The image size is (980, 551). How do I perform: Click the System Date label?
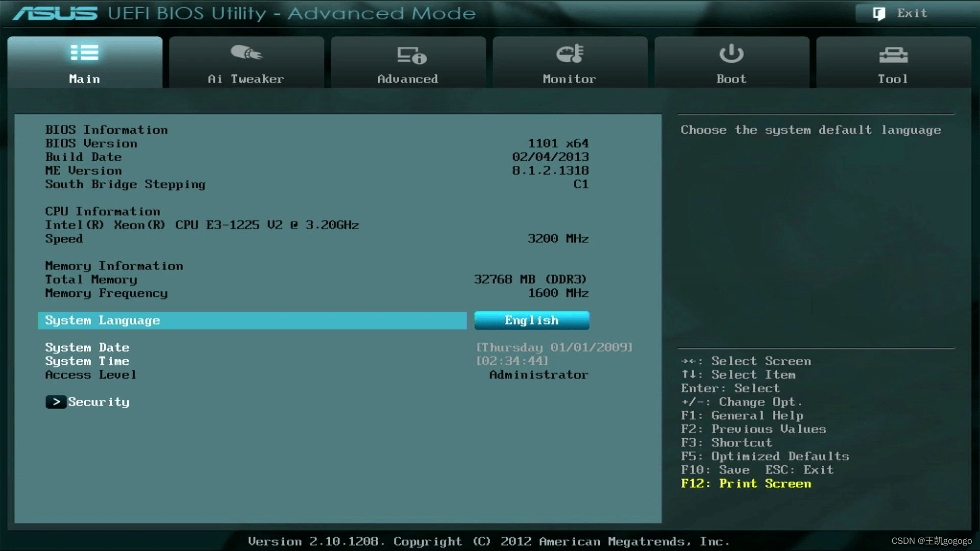tap(87, 347)
